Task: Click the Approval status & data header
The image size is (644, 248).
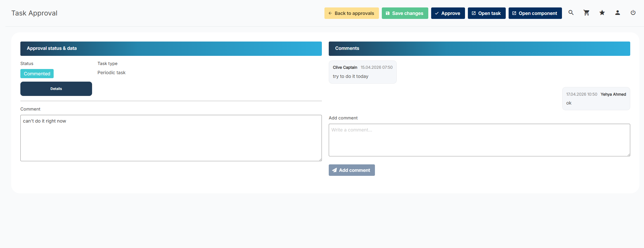Action: click(x=171, y=48)
